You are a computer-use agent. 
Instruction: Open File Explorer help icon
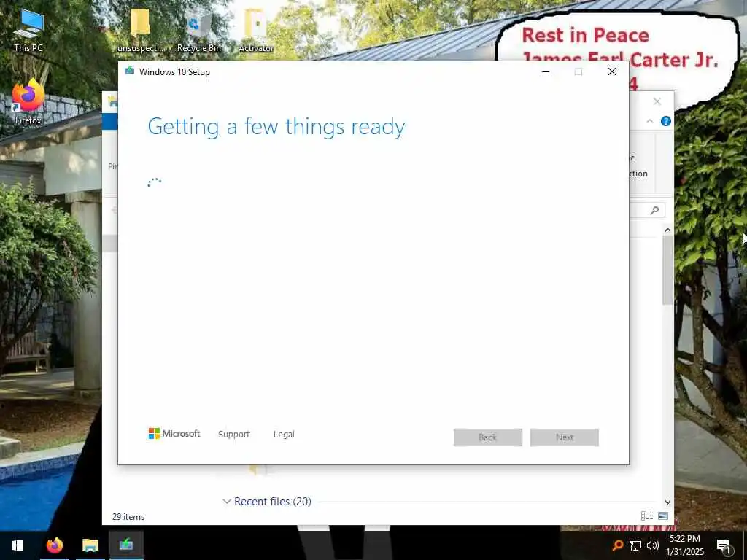[x=666, y=121]
